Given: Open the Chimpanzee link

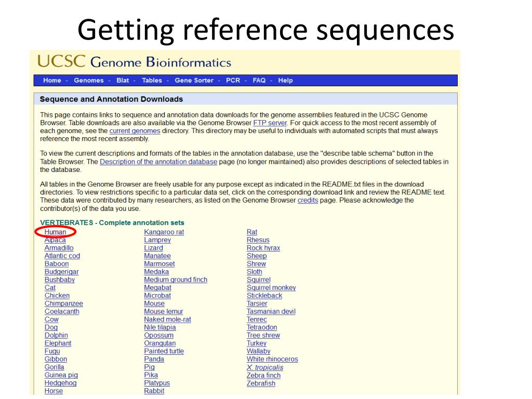Looking at the screenshot, I should tap(64, 303).
